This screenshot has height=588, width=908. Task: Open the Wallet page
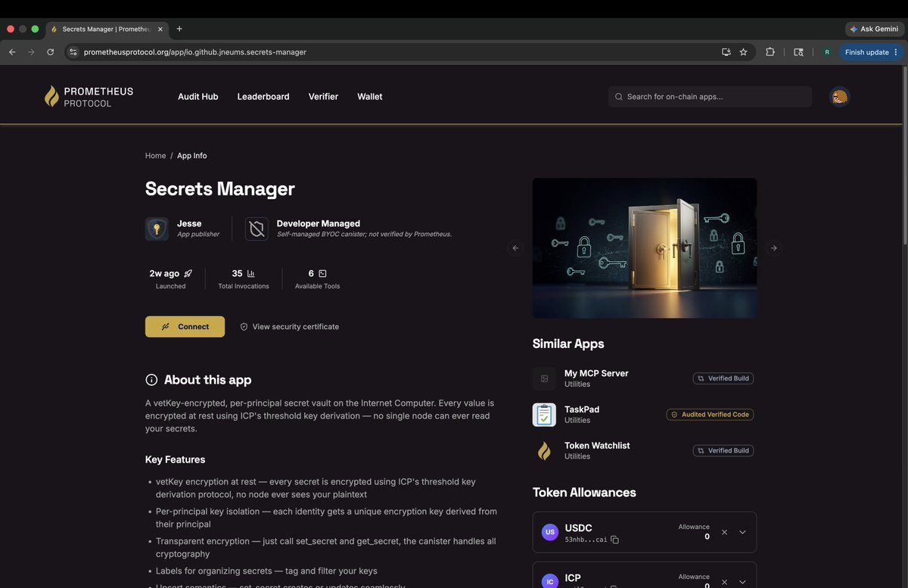[x=370, y=97]
